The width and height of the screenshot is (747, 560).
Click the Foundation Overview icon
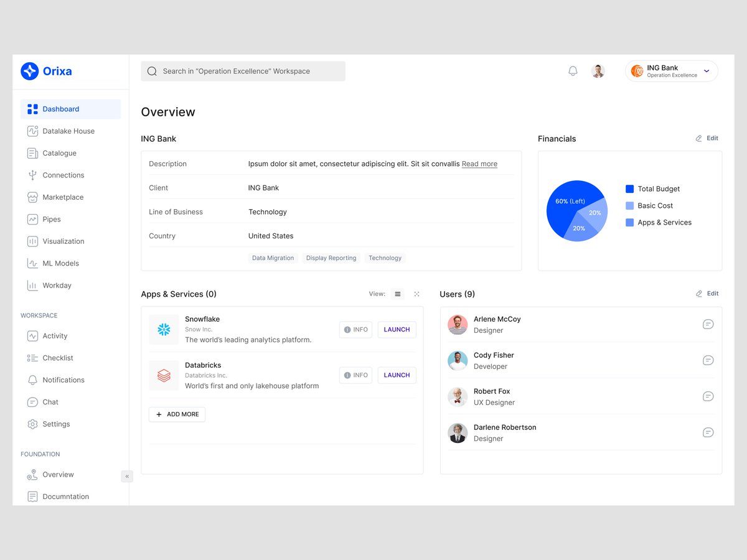(x=32, y=475)
